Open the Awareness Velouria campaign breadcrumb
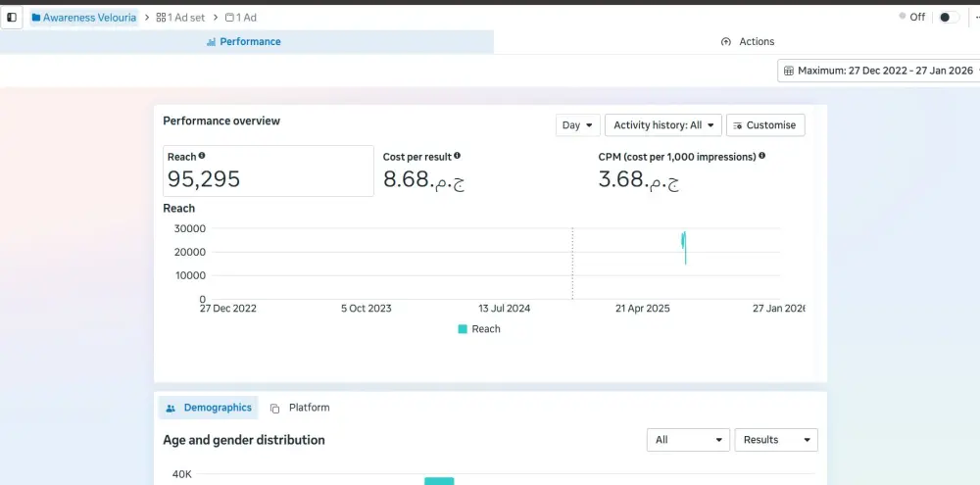Viewport: 980px width, 485px height. pyautogui.click(x=83, y=18)
